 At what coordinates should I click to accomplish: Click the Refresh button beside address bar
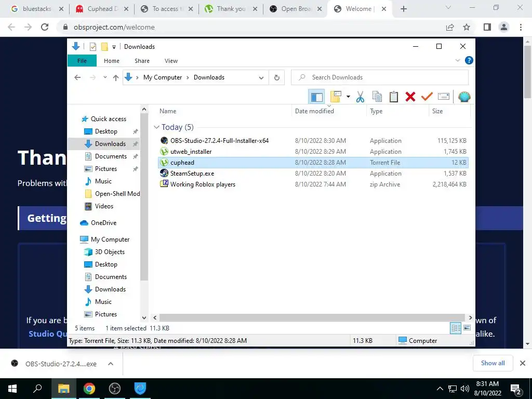[x=277, y=77]
